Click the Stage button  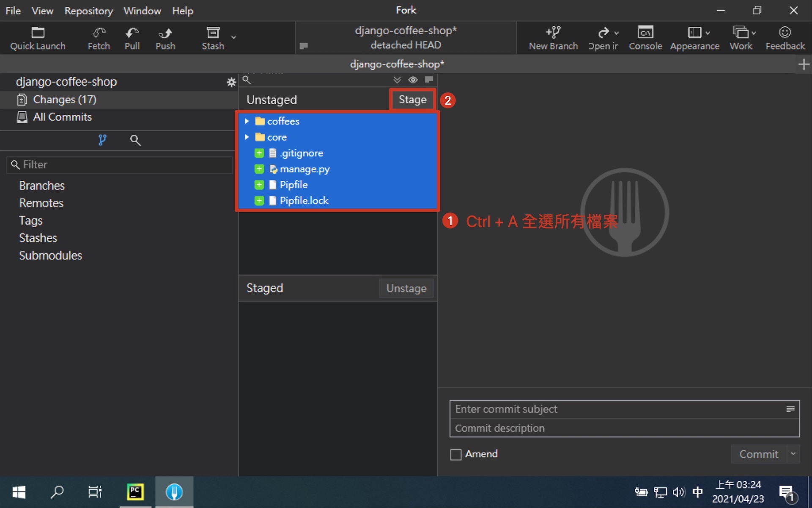(x=412, y=100)
